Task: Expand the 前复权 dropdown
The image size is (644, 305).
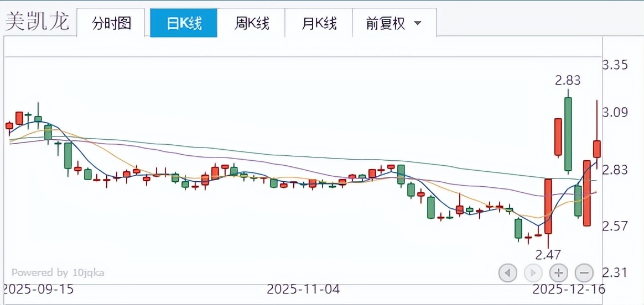Action: coord(393,23)
